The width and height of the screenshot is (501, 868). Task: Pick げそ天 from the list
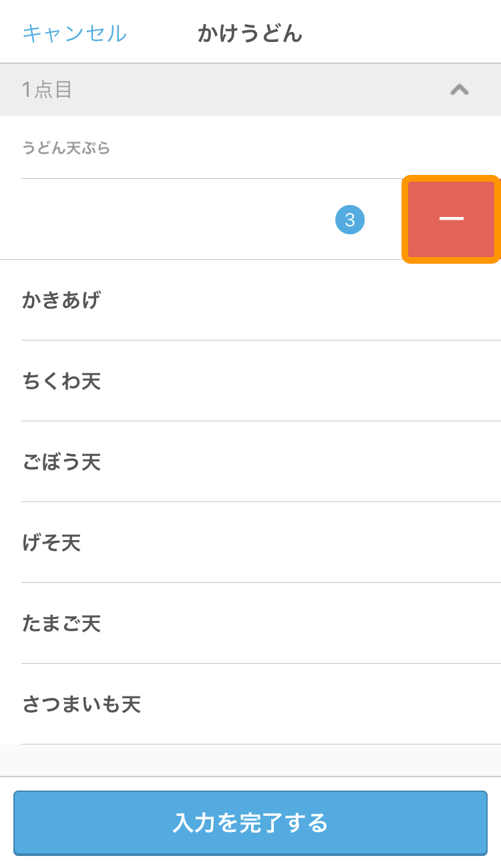point(51,543)
